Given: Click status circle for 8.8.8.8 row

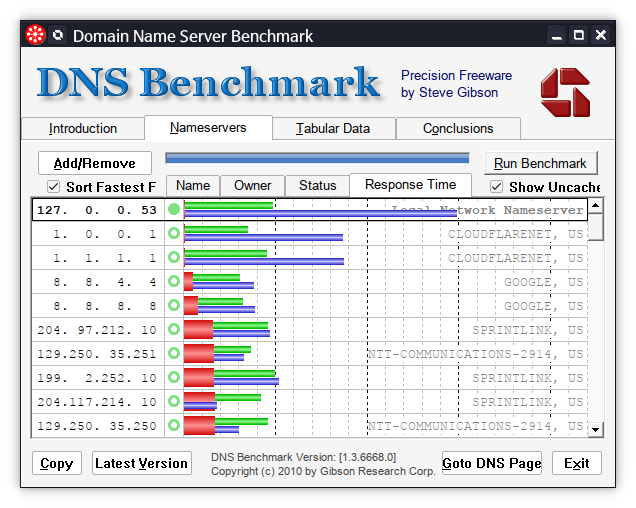Looking at the screenshot, I should pyautogui.click(x=174, y=305).
